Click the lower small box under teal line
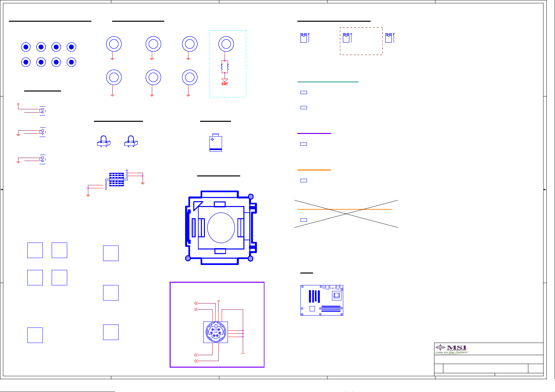Screen dimensions: 555x392 (304, 108)
